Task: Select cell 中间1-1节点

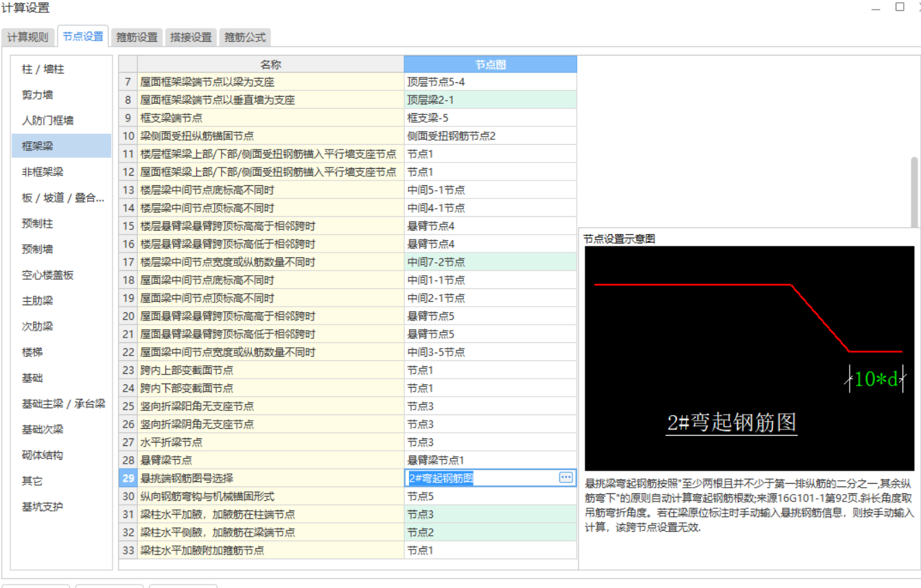Action: click(x=490, y=280)
